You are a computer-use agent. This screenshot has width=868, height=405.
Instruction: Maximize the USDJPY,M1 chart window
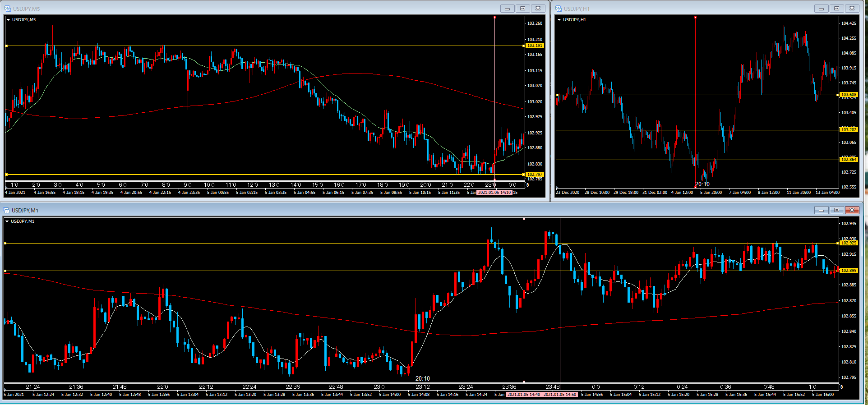pyautogui.click(x=836, y=210)
